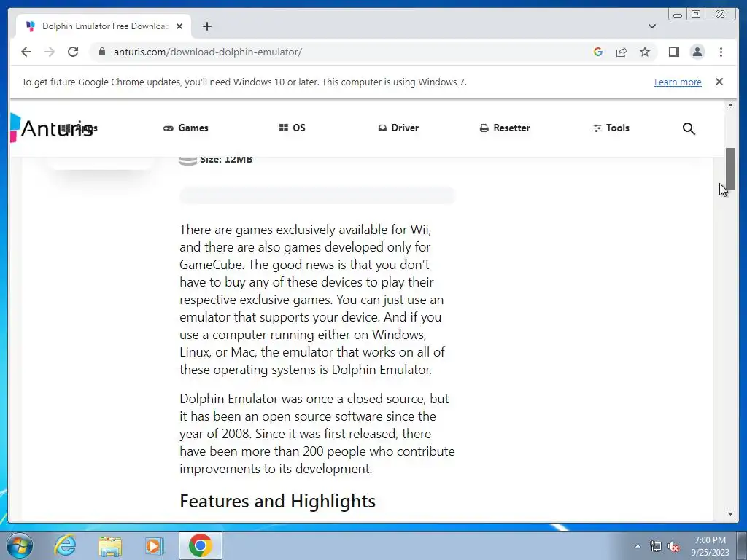Share this page icon
Image resolution: width=747 pixels, height=560 pixels.
click(622, 52)
